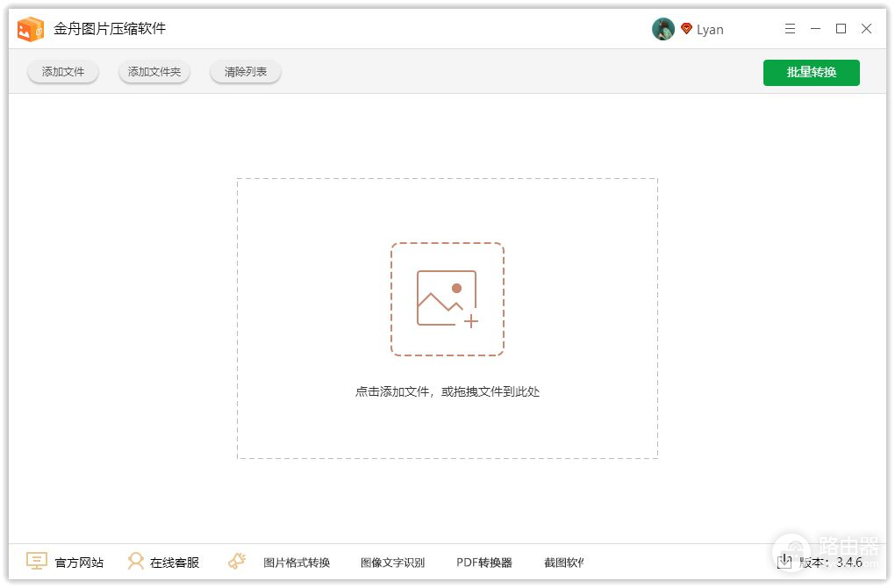This screenshot has height=588, width=895.
Task: Click the plug icon in bottom bar
Action: click(236, 562)
